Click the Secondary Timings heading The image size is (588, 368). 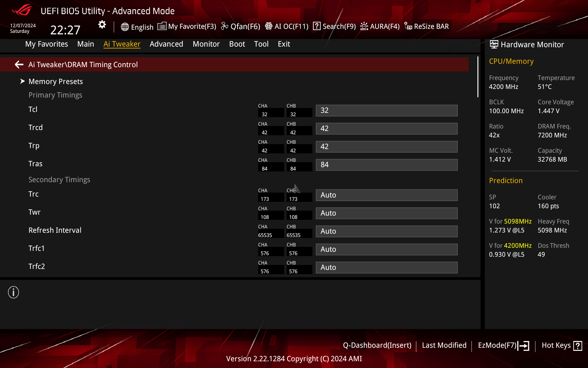coord(59,180)
